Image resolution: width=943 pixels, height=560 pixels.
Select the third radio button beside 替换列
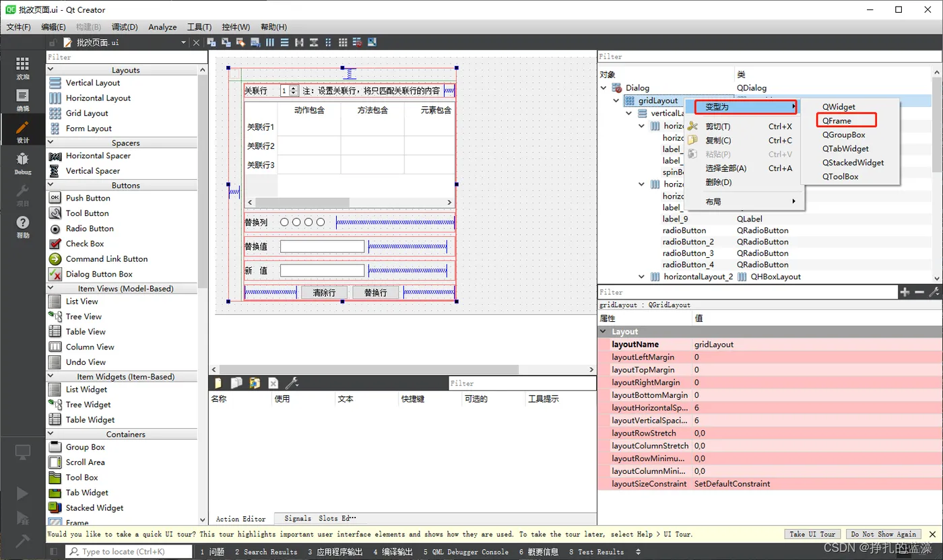[x=308, y=222]
